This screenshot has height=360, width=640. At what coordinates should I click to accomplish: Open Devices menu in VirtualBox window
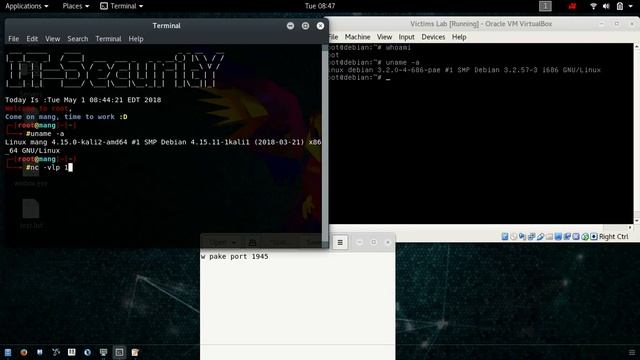point(433,37)
